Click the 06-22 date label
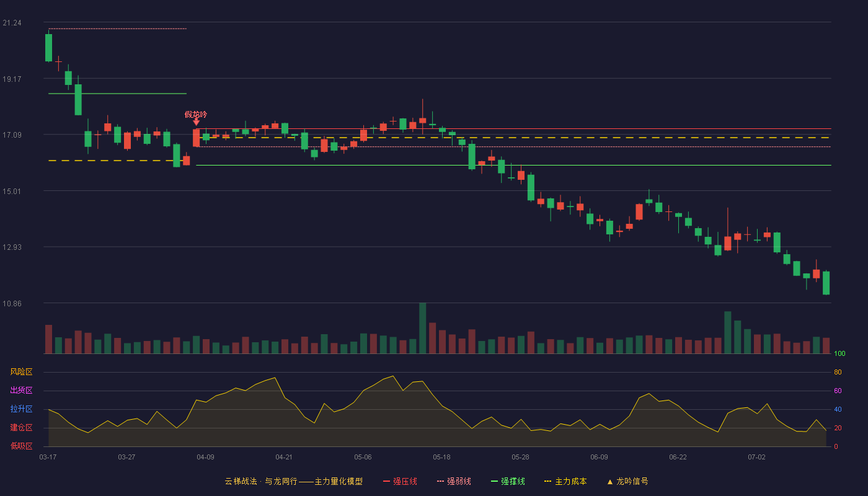Screen dimensions: 868x496 [678, 457]
